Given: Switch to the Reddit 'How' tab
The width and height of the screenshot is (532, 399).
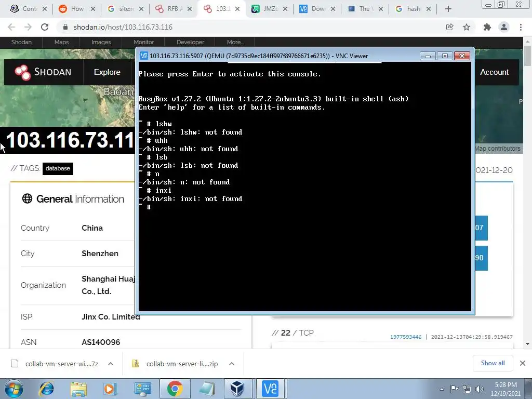Looking at the screenshot, I should (x=77, y=9).
